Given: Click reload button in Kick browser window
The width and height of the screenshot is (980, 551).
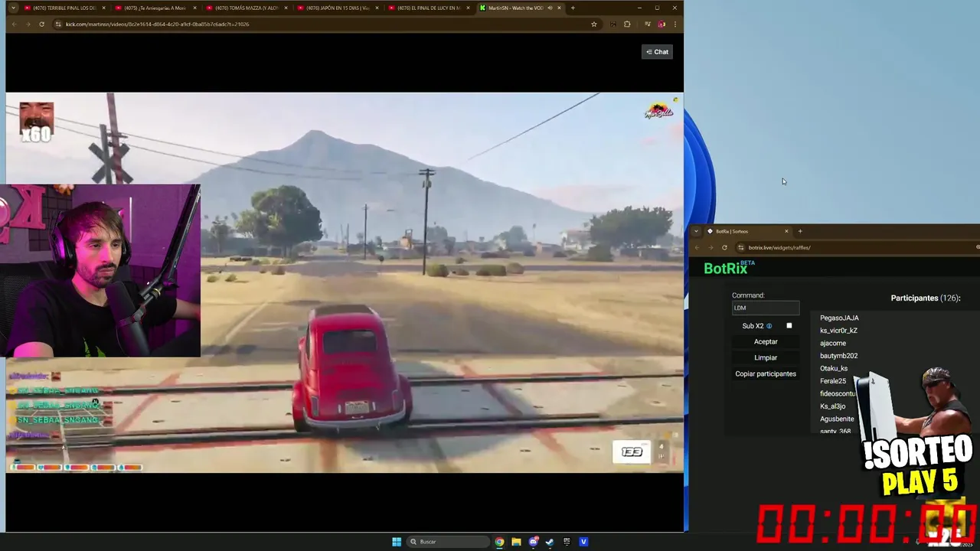Looking at the screenshot, I should (41, 24).
